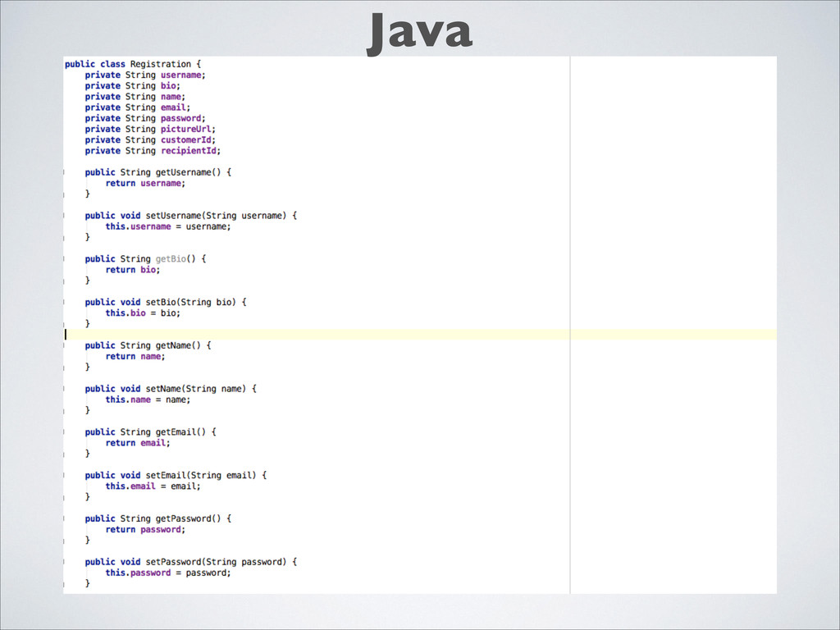
Task: Click the 'private String bio;' declaration
Action: (x=133, y=85)
